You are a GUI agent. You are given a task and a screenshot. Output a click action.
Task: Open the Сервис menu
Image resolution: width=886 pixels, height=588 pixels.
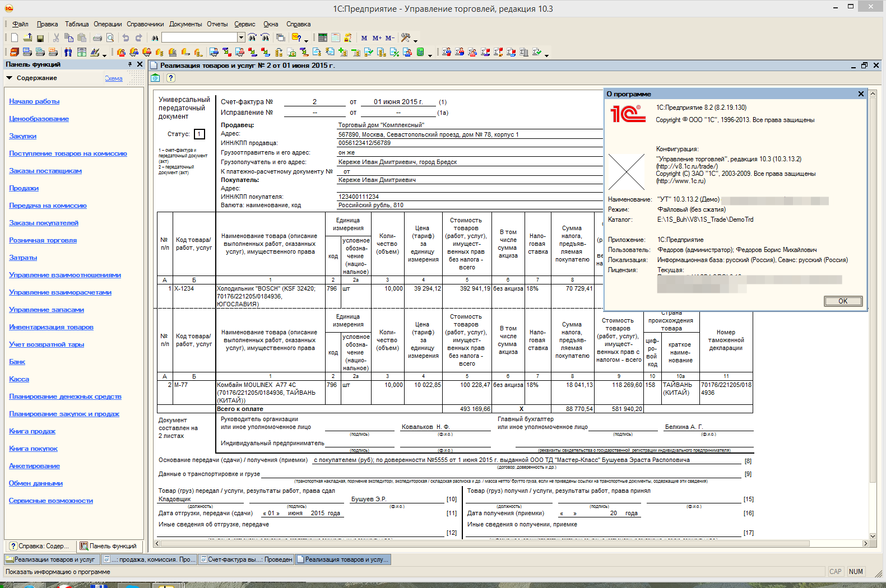coord(245,24)
